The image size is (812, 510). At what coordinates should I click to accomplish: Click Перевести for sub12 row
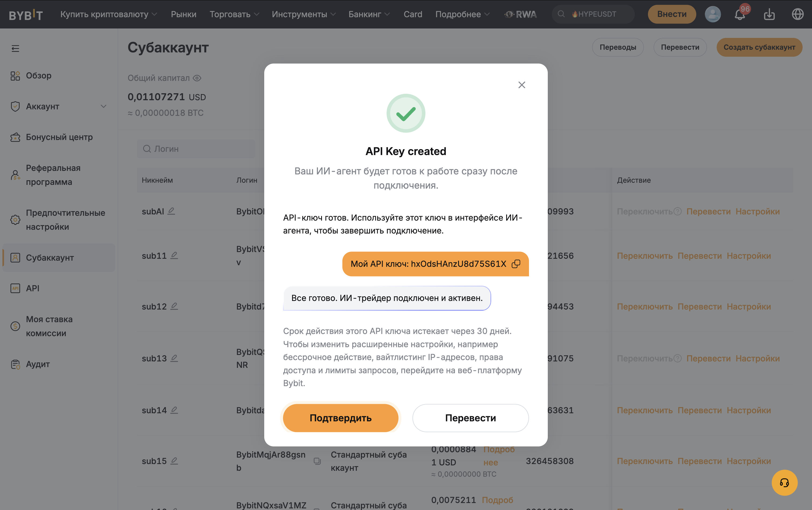[699, 307]
